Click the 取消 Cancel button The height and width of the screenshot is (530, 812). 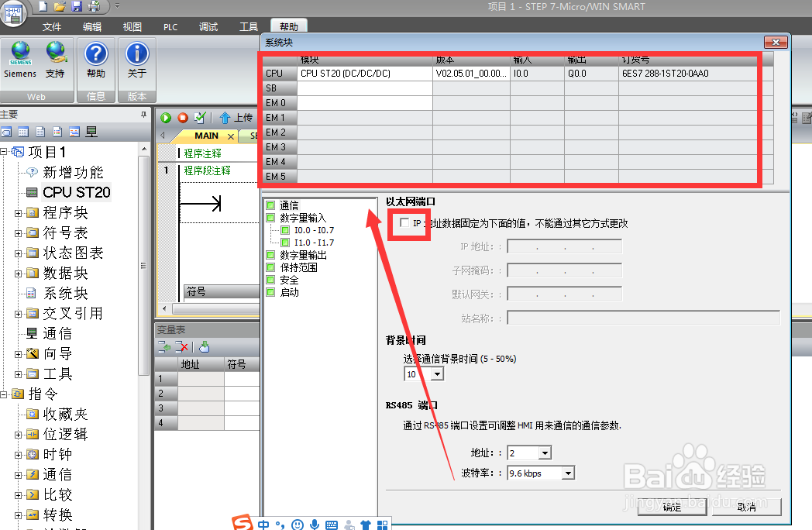pyautogui.click(x=746, y=508)
